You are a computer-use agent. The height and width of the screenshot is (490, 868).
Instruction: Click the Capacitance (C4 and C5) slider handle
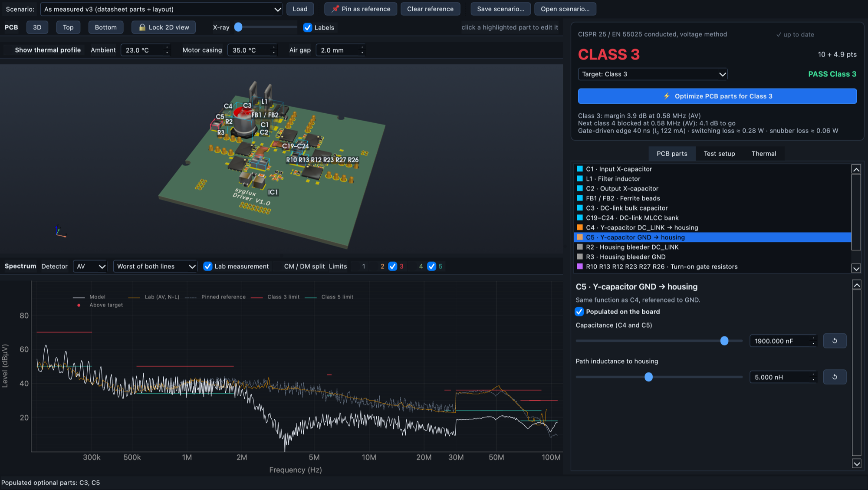pos(724,341)
